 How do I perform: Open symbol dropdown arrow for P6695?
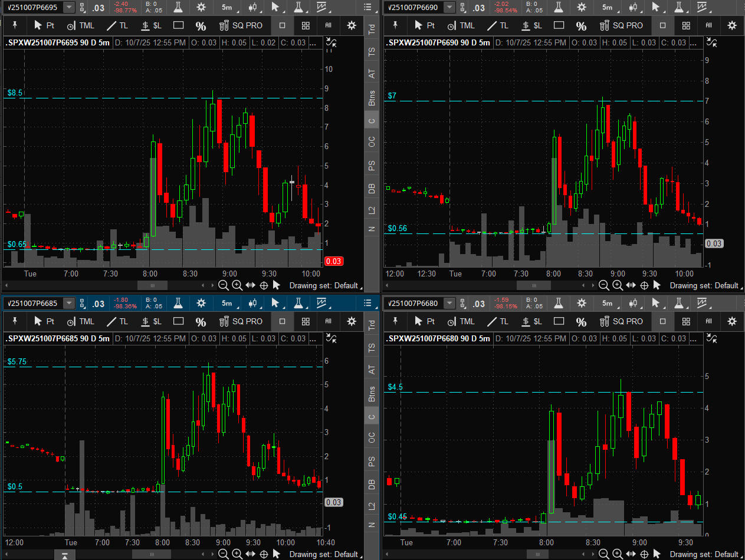pyautogui.click(x=69, y=7)
